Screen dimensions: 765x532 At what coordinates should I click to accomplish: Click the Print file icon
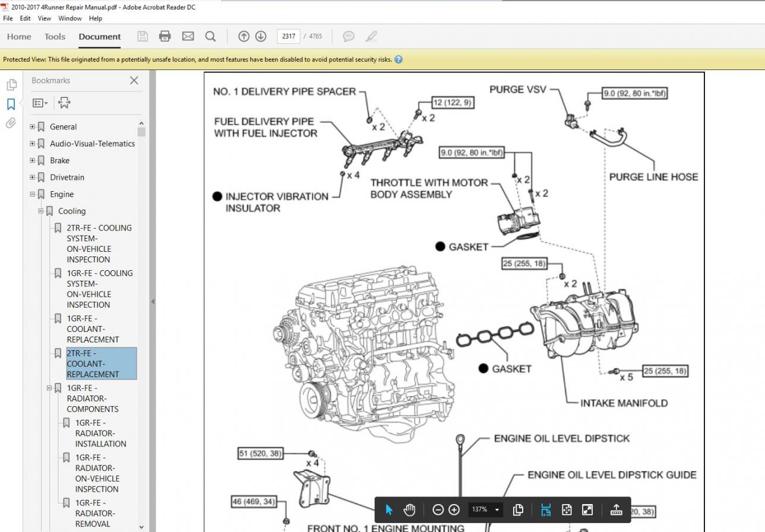[x=165, y=36]
